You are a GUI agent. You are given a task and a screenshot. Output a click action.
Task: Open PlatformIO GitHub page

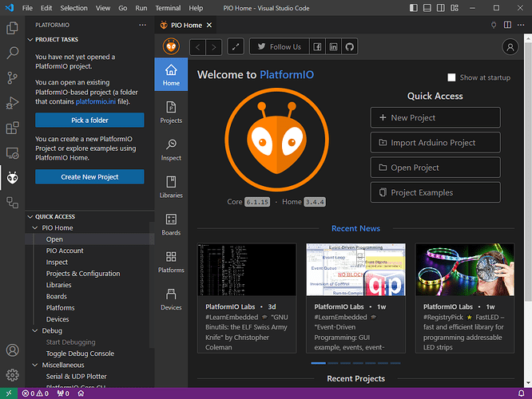349,47
